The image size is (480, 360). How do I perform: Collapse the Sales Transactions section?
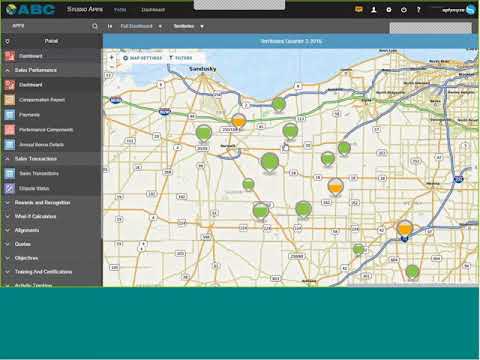click(x=7, y=159)
